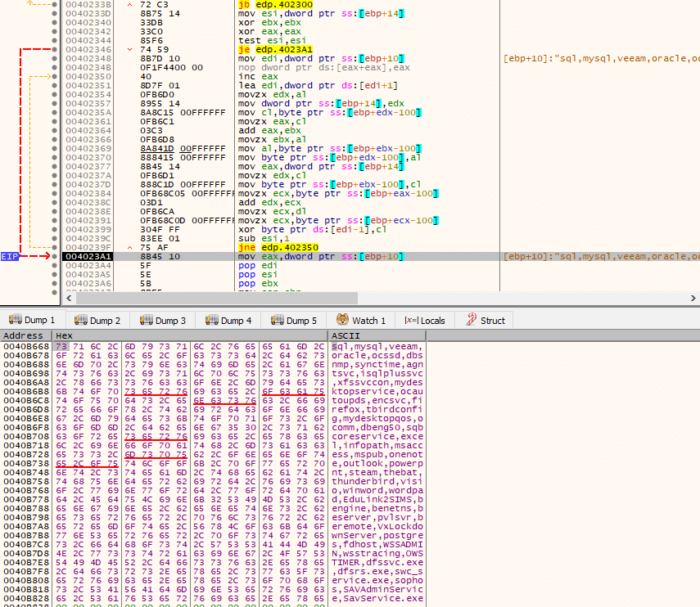Viewport: 700px width, 607px height.
Task: Select the je edp.4023A1 jump instruction
Action: coord(275,50)
